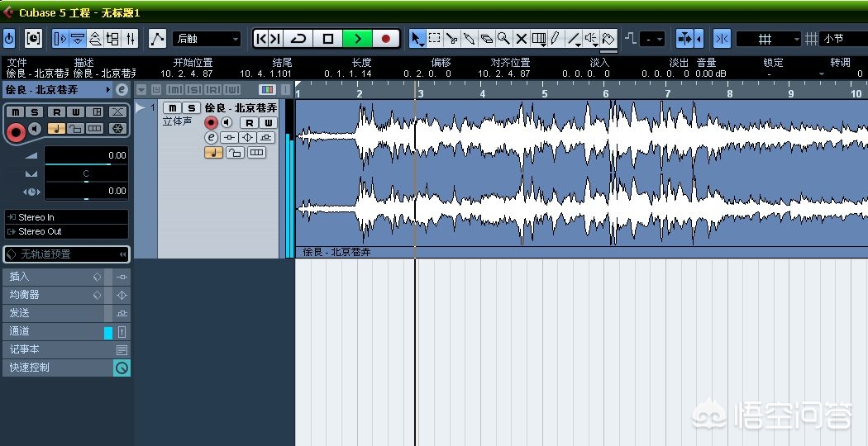Mute track 1 in the track list
This screenshot has width=868, height=446.
[x=172, y=108]
